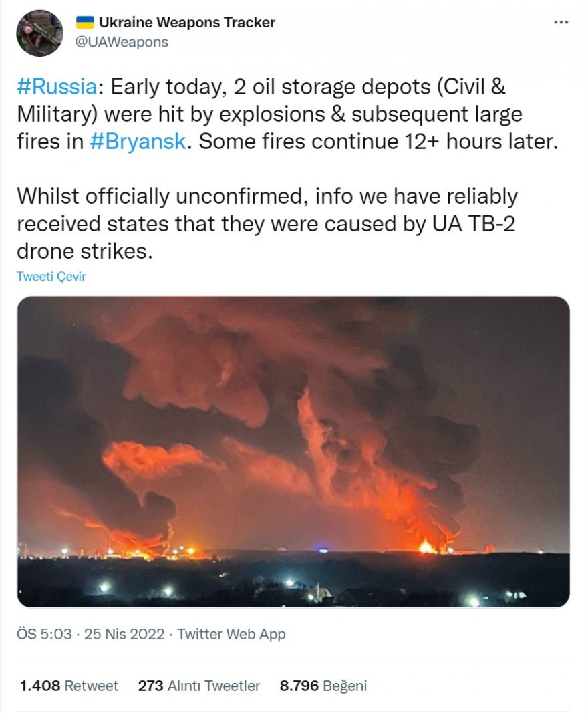Click Tweeti Çevir to translate the tweet
588x713 pixels.
[x=51, y=276]
